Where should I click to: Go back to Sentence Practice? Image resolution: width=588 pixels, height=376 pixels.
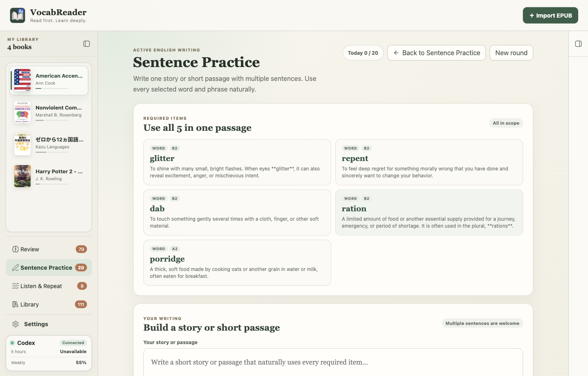pyautogui.click(x=437, y=53)
